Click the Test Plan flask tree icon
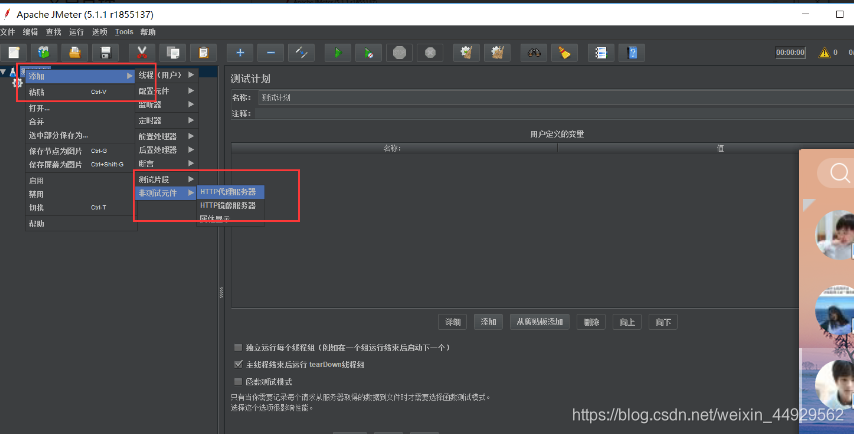Image resolution: width=854 pixels, height=434 pixels. (x=13, y=72)
